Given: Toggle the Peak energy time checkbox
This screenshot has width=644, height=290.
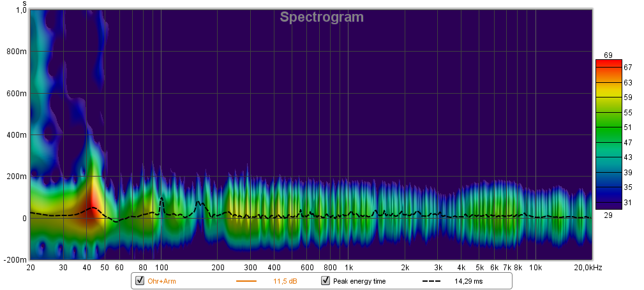Looking at the screenshot, I should (x=326, y=281).
